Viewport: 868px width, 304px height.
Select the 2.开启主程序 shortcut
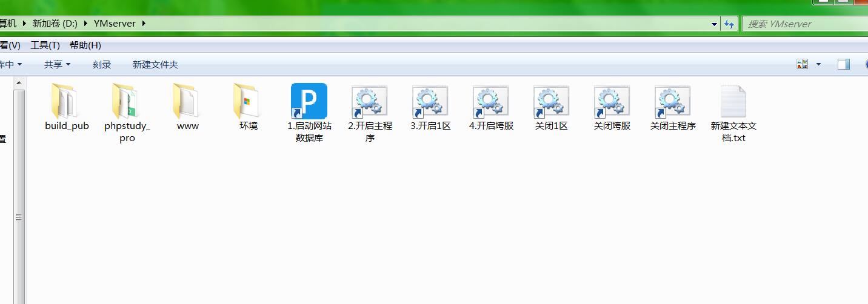(x=370, y=102)
